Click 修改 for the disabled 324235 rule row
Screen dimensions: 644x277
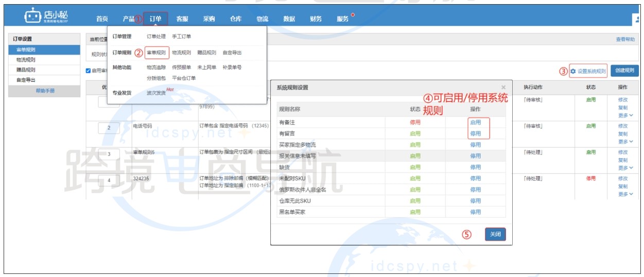[623, 178]
